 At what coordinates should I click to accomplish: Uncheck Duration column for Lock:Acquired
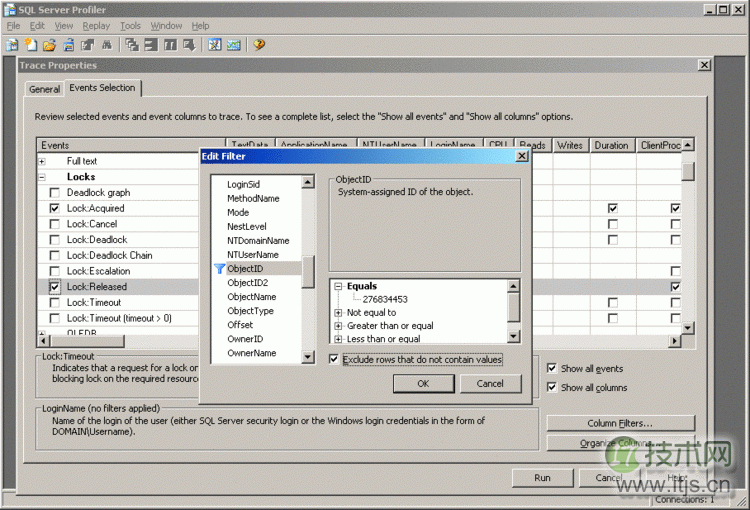[612, 208]
